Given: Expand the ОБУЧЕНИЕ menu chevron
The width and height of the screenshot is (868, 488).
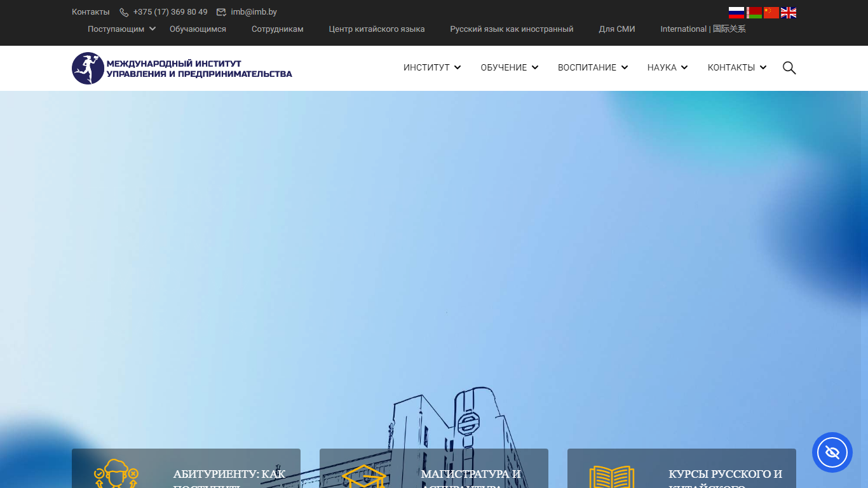Looking at the screenshot, I should coord(535,67).
